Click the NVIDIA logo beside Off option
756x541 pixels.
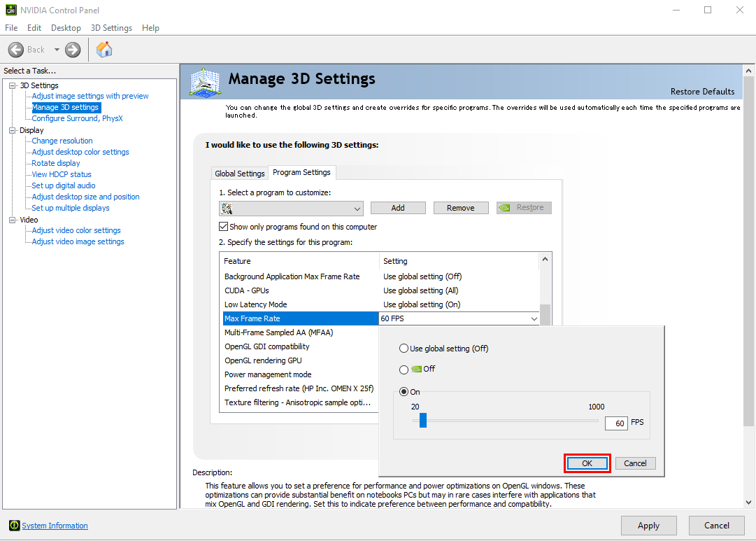(x=416, y=370)
